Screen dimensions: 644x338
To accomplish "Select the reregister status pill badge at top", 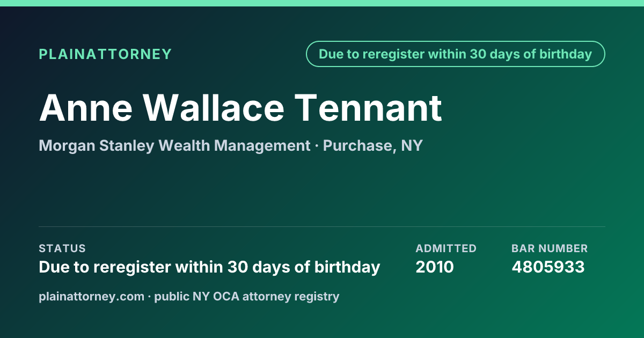I will click(456, 54).
